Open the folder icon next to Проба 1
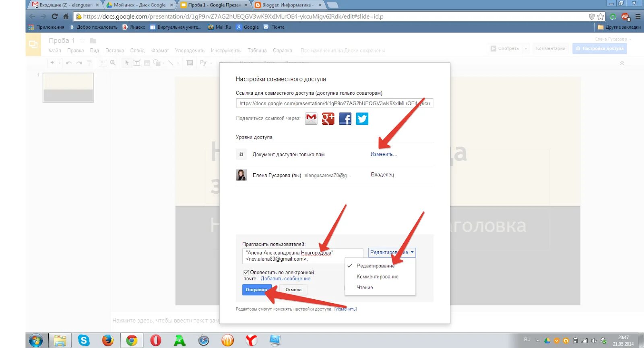 point(93,41)
